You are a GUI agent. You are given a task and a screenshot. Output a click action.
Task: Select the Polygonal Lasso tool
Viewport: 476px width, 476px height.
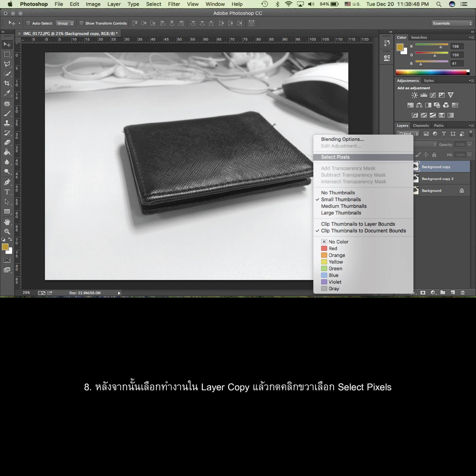coord(7,64)
